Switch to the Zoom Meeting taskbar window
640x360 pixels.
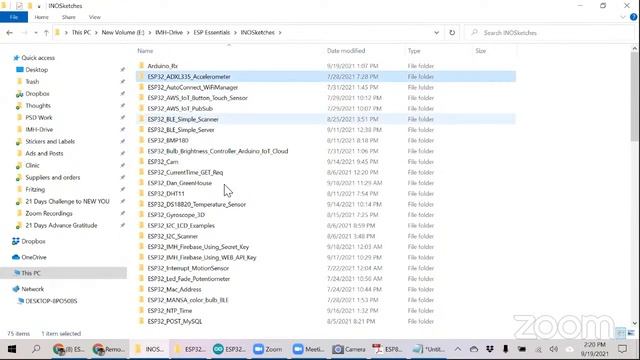[309, 349]
